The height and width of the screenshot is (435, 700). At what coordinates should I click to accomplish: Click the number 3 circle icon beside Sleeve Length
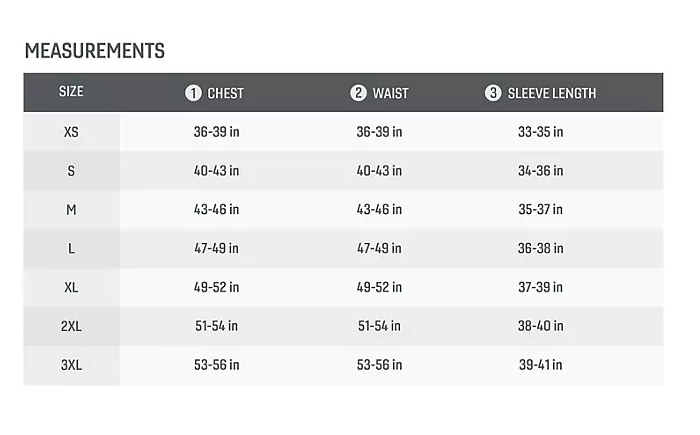point(493,93)
